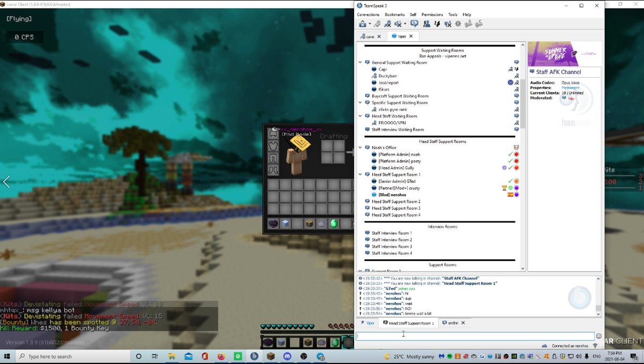Close the cave server tab
The height and width of the screenshot is (364, 644).
click(x=379, y=36)
